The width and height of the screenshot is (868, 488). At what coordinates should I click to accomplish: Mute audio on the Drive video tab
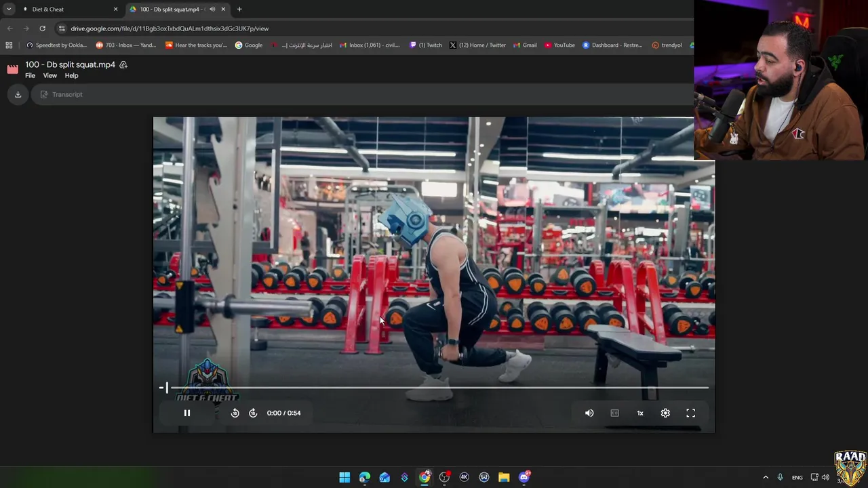(x=212, y=9)
